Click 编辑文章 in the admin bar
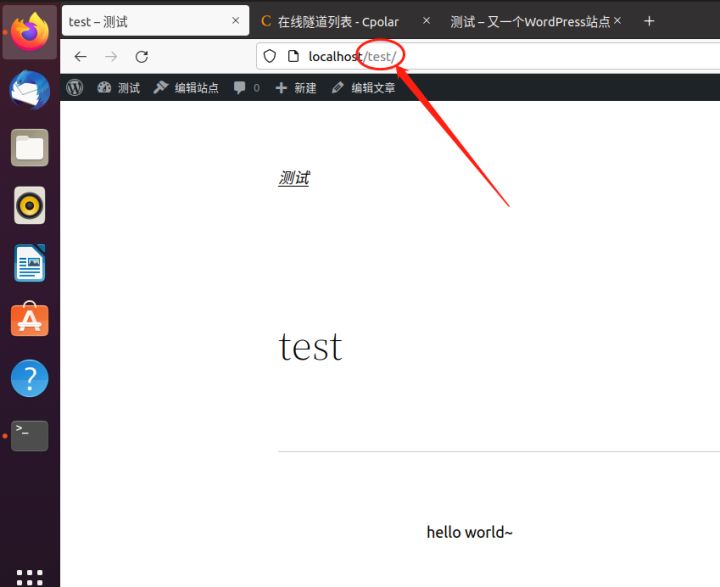This screenshot has height=587, width=720. [x=363, y=87]
